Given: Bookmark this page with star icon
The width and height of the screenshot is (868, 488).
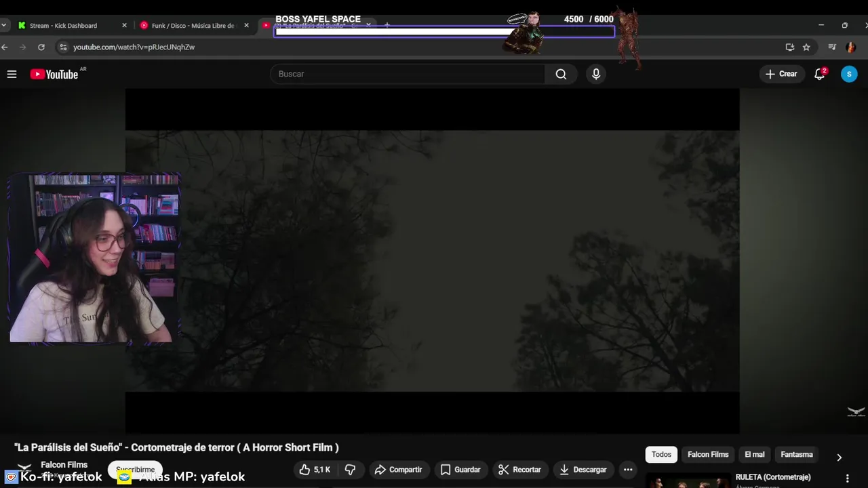Looking at the screenshot, I should (x=806, y=47).
